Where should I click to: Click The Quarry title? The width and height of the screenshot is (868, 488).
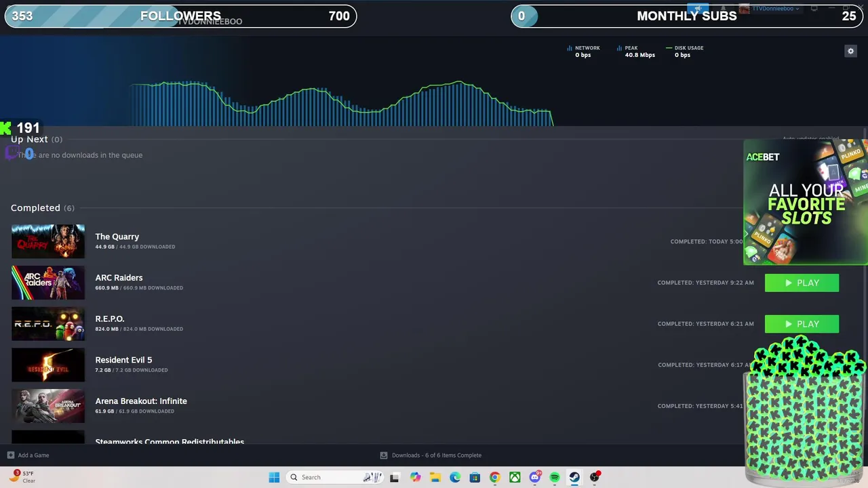[x=117, y=237]
